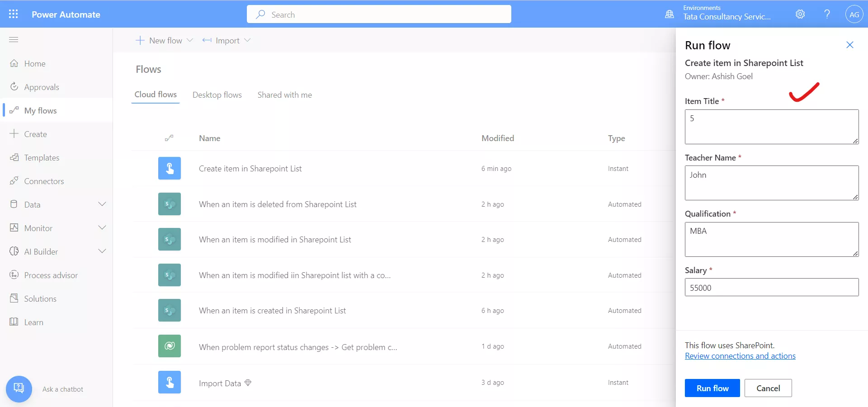Click the Import Data instant flow icon
The height and width of the screenshot is (407, 868).
pos(170,382)
